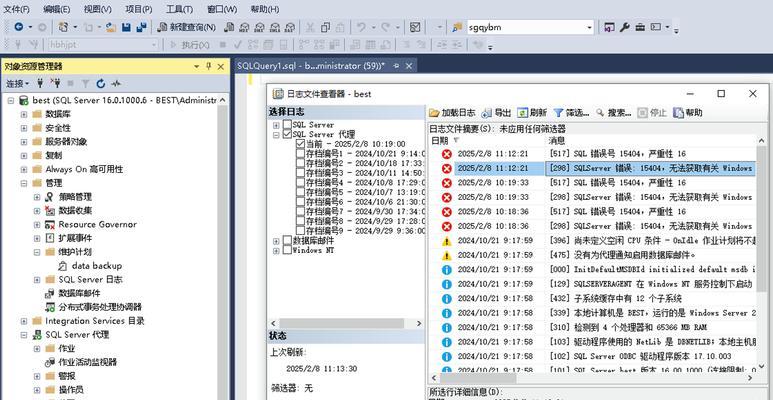773x400 pixels.
Task: Click the Toolbox icon in main toolbar
Action: [x=640, y=28]
